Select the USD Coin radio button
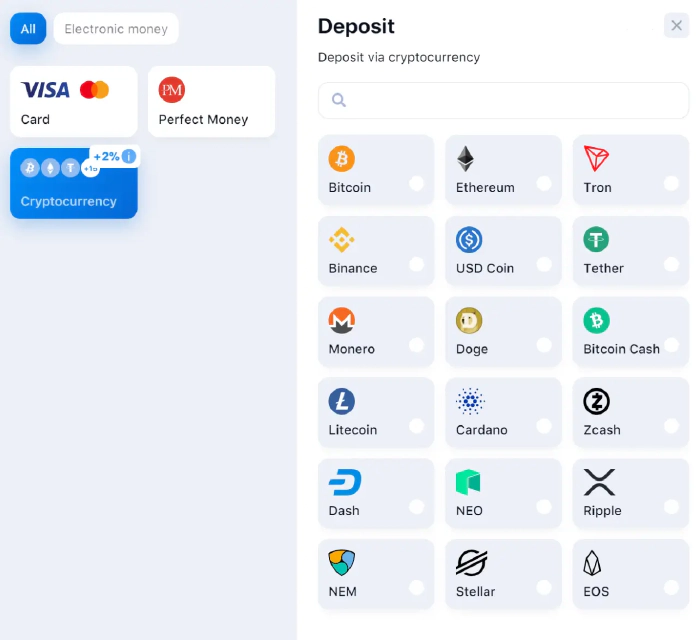Screen dimensions: 700x640 [x=544, y=264]
